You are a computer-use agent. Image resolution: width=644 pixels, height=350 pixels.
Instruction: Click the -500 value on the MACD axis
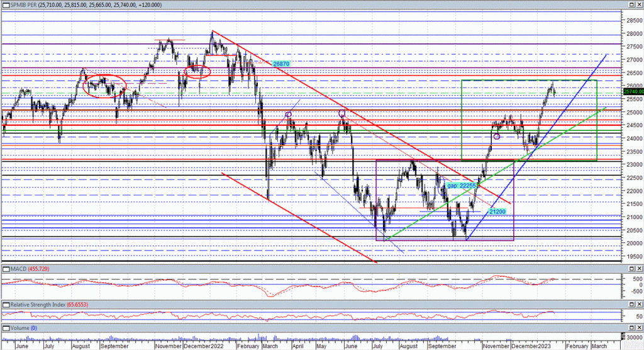[x=638, y=291]
